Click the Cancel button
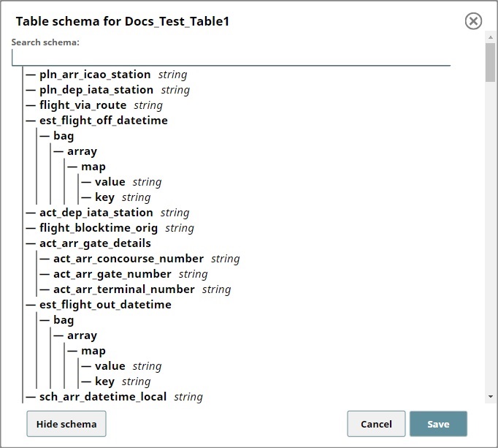 (x=376, y=424)
